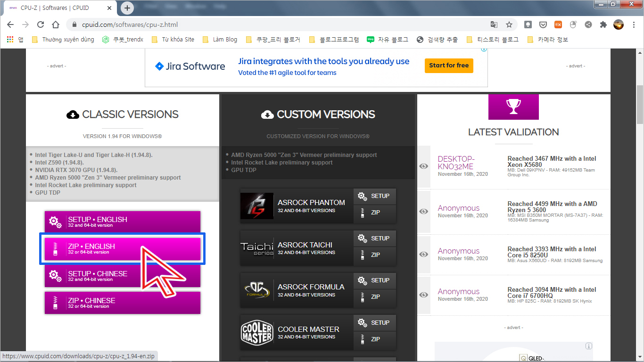Click SETUP for ASRock Taichi version
This screenshot has height=362, width=644.
coord(375,239)
